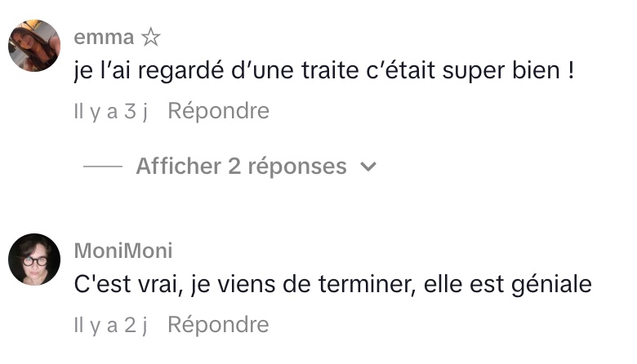Reply to MoniMoni's comment with Répondre
The image size is (637, 364).
pyautogui.click(x=218, y=324)
